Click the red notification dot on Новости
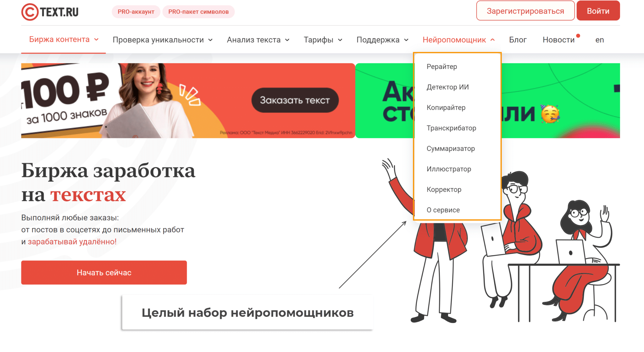The height and width of the screenshot is (352, 644). coord(578,36)
